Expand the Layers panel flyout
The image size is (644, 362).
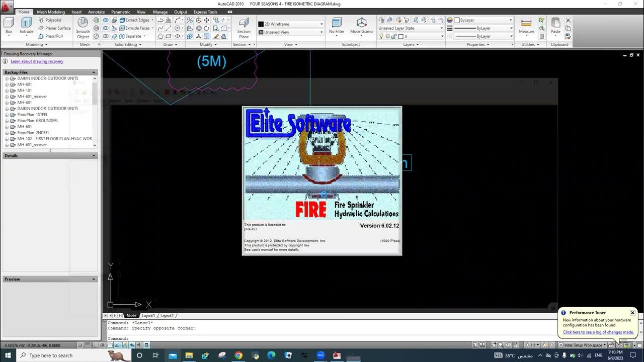pyautogui.click(x=411, y=44)
